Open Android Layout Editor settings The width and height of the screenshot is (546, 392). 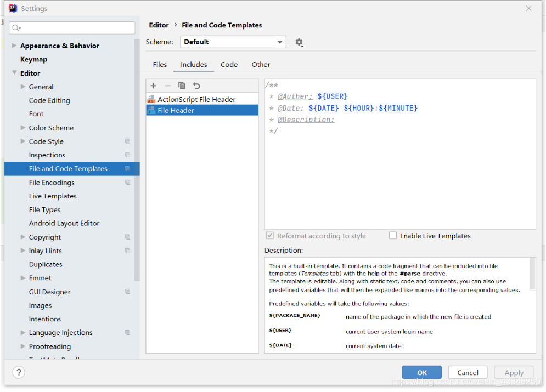64,223
